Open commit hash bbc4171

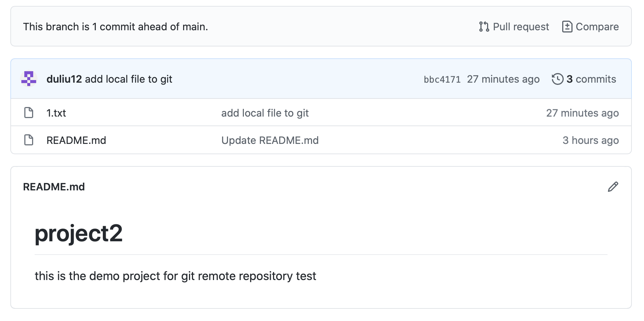442,79
